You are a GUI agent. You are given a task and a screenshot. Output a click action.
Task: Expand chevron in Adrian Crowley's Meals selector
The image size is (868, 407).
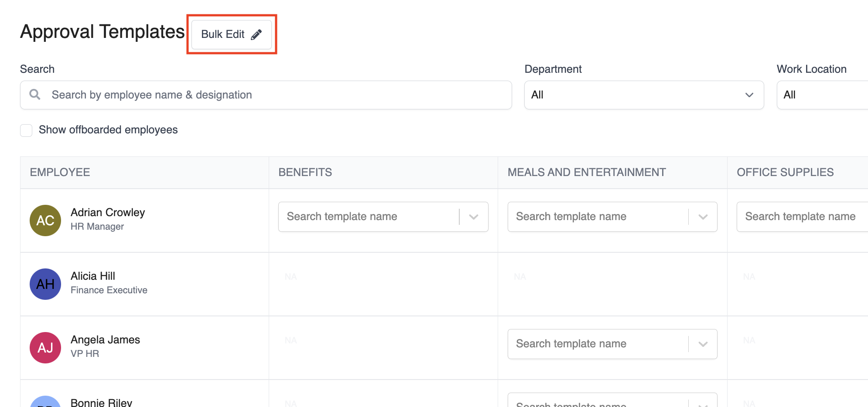point(703,217)
